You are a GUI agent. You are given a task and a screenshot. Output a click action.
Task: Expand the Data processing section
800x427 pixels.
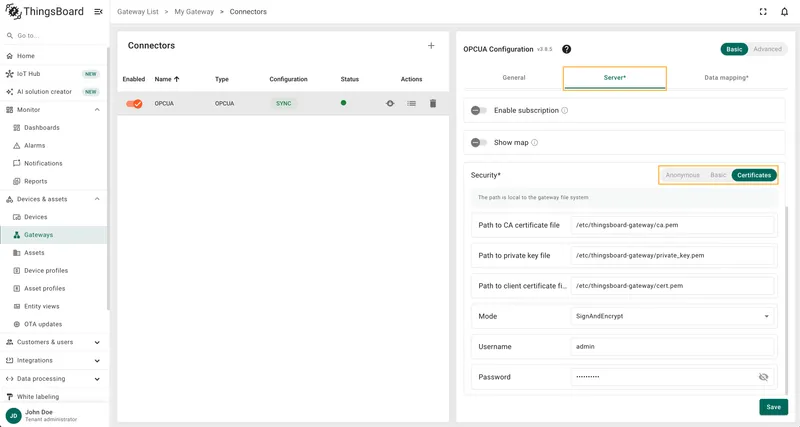coord(97,379)
